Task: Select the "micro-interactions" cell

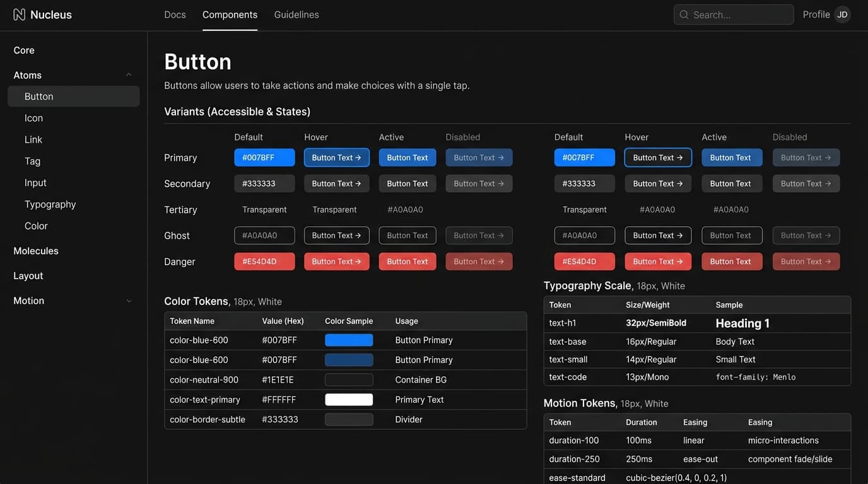Action: (x=783, y=441)
